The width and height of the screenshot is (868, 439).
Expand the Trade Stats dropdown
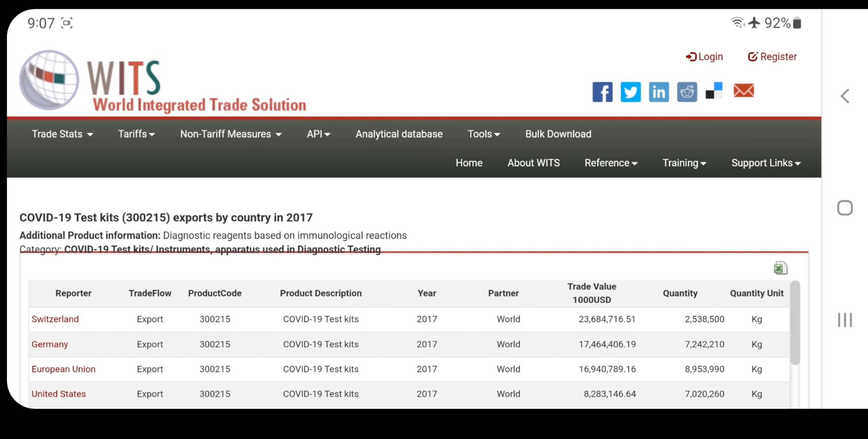point(62,134)
